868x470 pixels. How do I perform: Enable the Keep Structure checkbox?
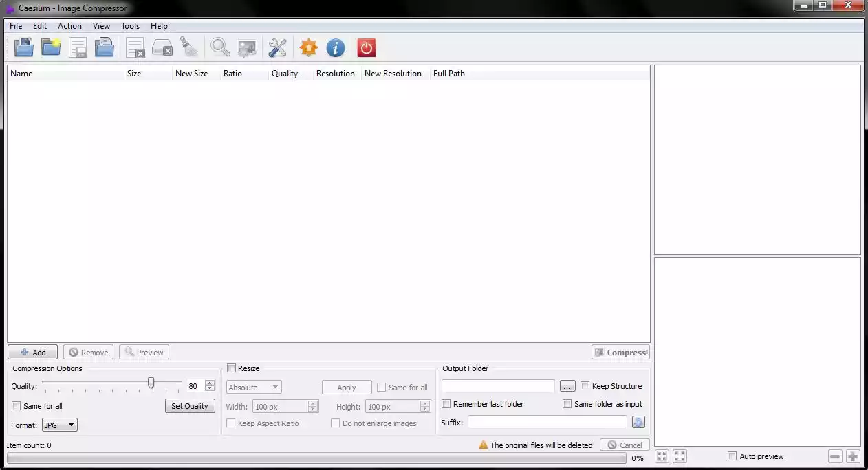(585, 386)
